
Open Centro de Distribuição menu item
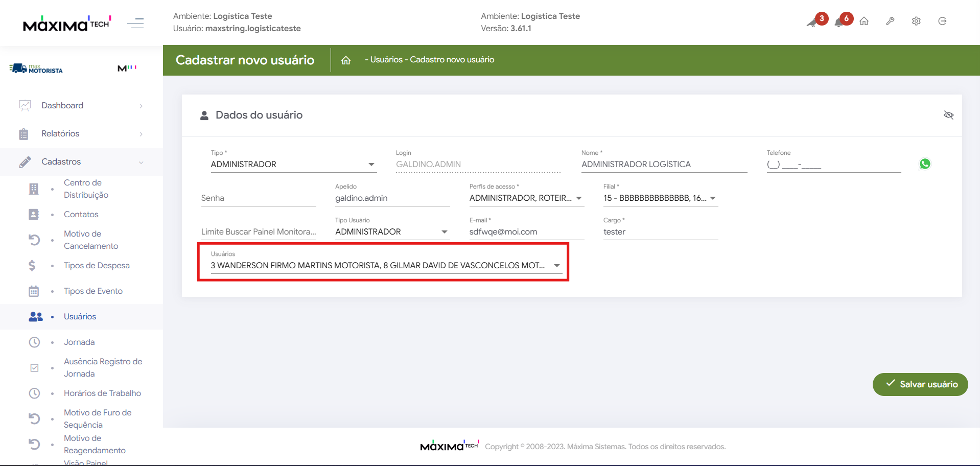pyautogui.click(x=86, y=189)
